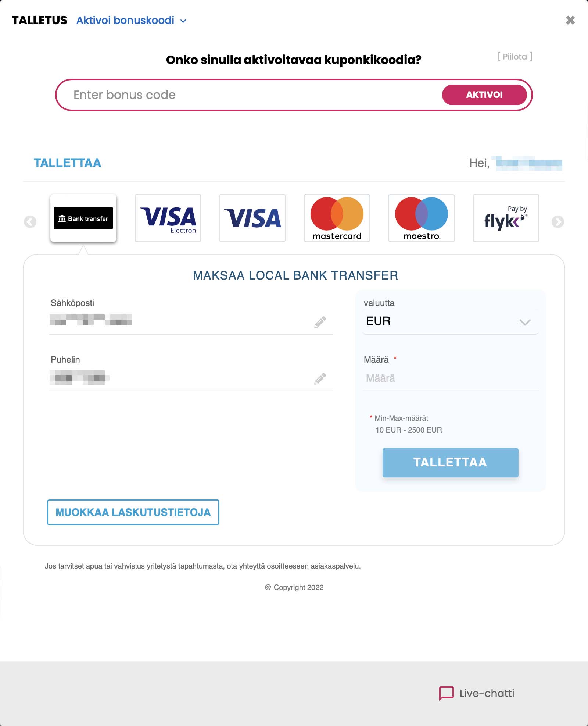Image resolution: width=588 pixels, height=726 pixels.
Task: Hide the coupon section with Piilota
Action: 515,57
